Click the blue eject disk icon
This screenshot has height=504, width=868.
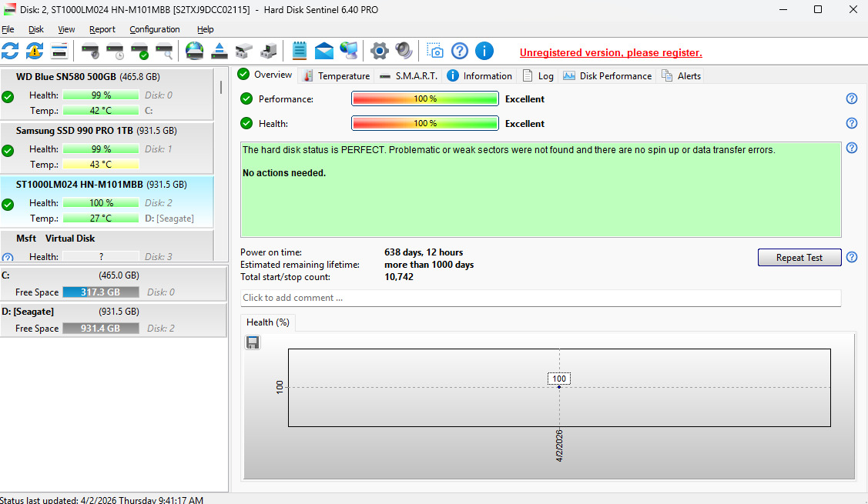(220, 51)
